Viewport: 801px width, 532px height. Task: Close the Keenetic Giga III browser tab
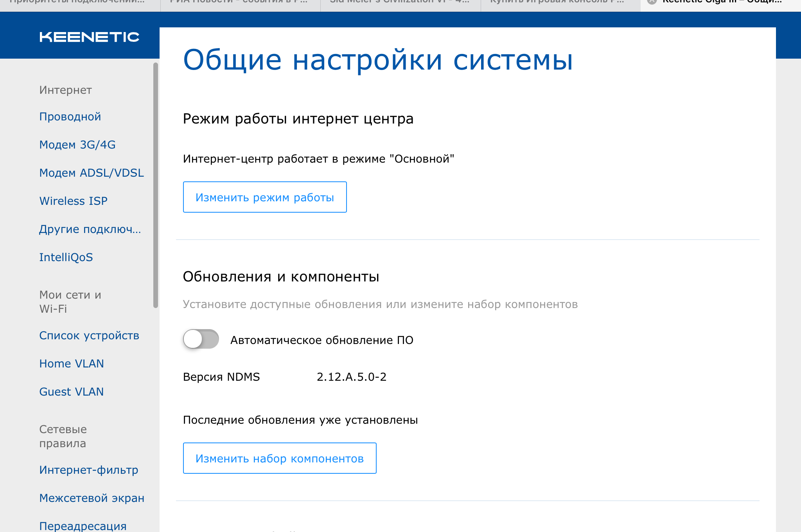[652, 2]
